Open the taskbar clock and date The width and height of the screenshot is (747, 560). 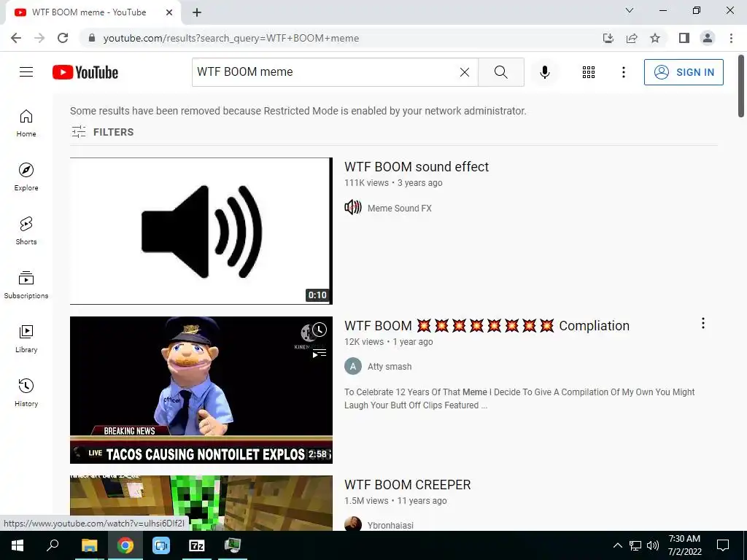pos(684,545)
